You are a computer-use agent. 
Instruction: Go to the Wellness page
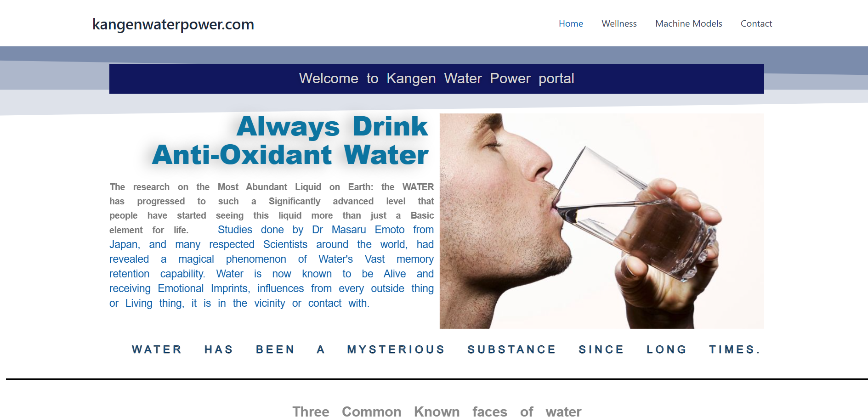point(619,23)
